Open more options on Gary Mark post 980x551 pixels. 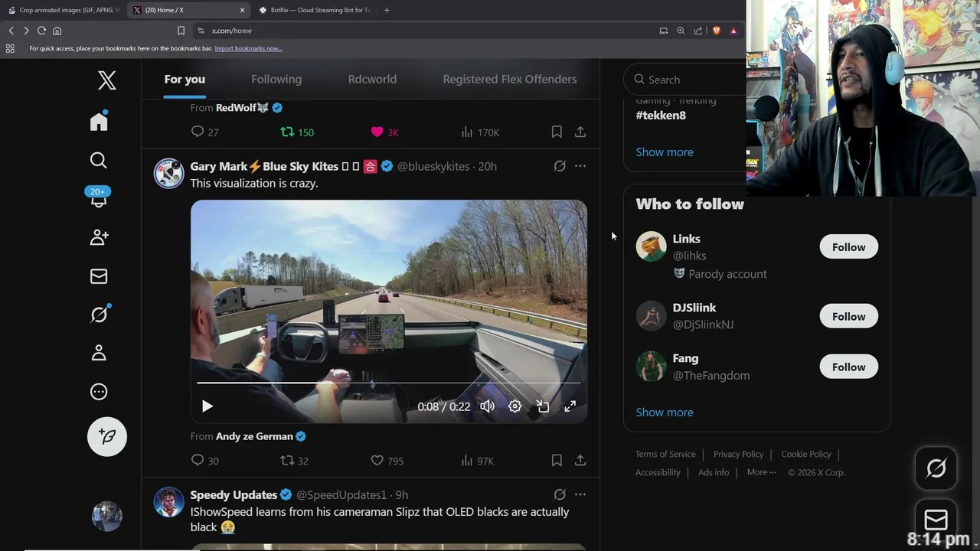coord(580,166)
